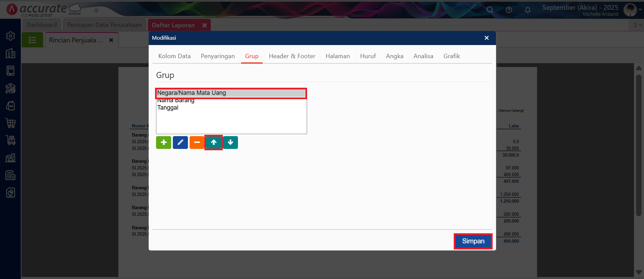The width and height of the screenshot is (644, 279).
Task: Expand the user profile dropdown arrow
Action: point(640,10)
